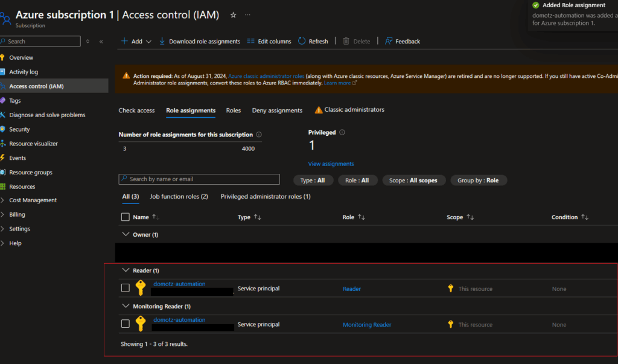The image size is (618, 364).
Task: Switch to the Check access tab
Action: (x=136, y=110)
